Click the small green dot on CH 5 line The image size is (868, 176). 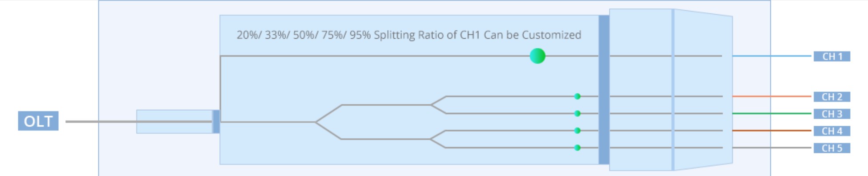(x=577, y=148)
